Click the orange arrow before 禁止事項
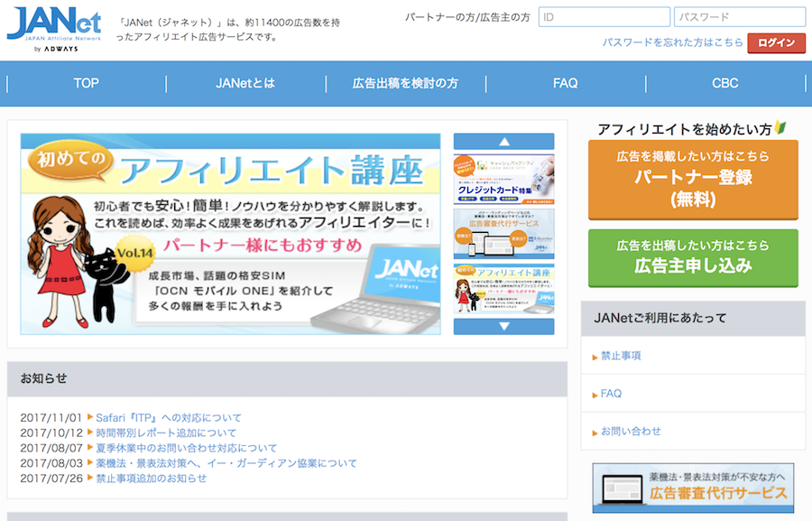 (x=595, y=358)
